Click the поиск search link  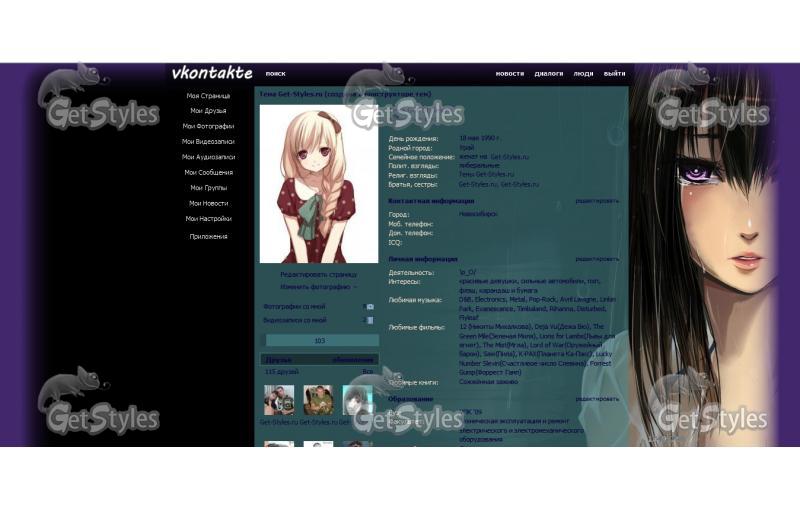tap(275, 74)
